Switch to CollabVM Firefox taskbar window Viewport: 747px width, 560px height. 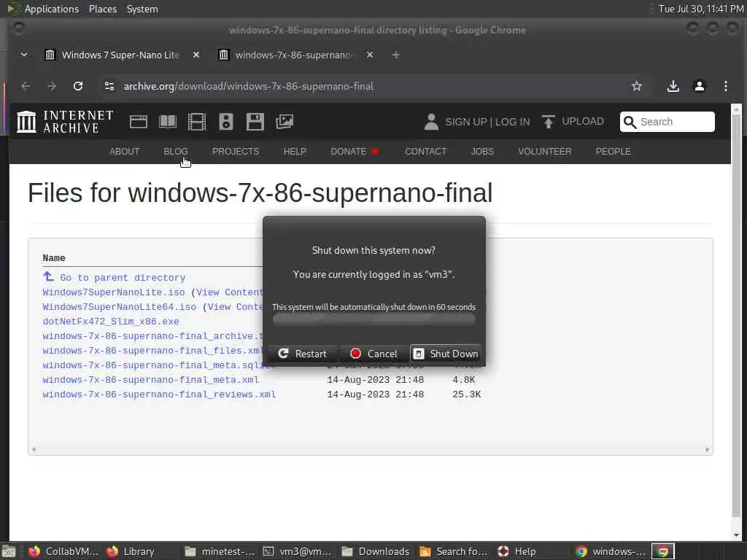pyautogui.click(x=63, y=551)
